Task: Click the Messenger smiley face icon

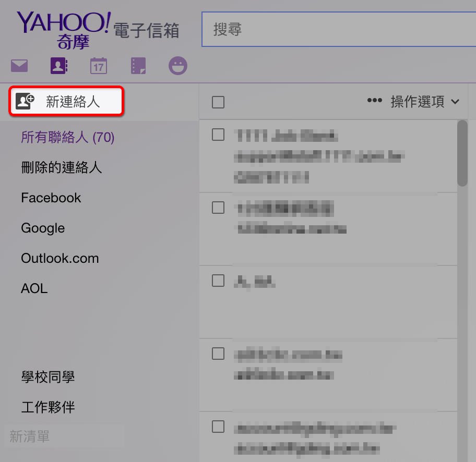Action: pyautogui.click(x=178, y=66)
